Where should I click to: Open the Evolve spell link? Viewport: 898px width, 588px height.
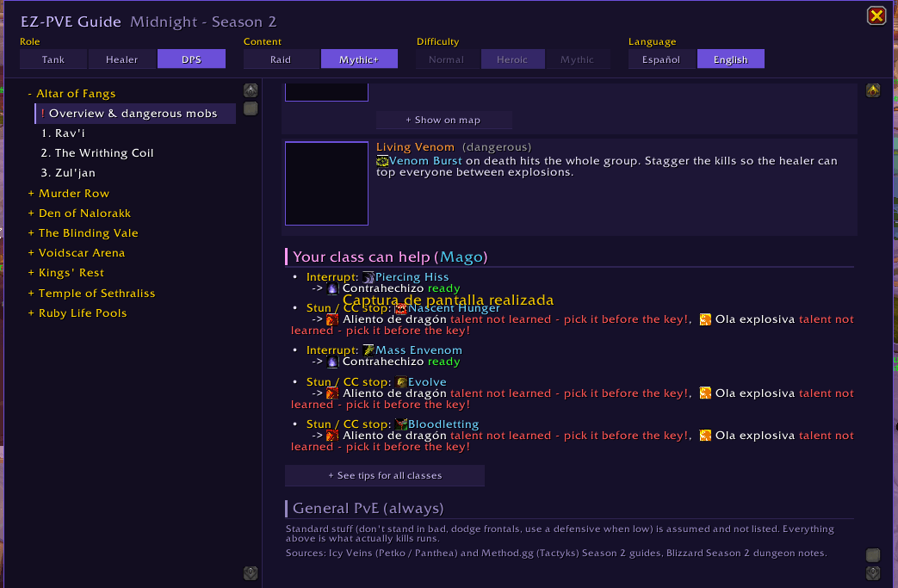point(427,382)
